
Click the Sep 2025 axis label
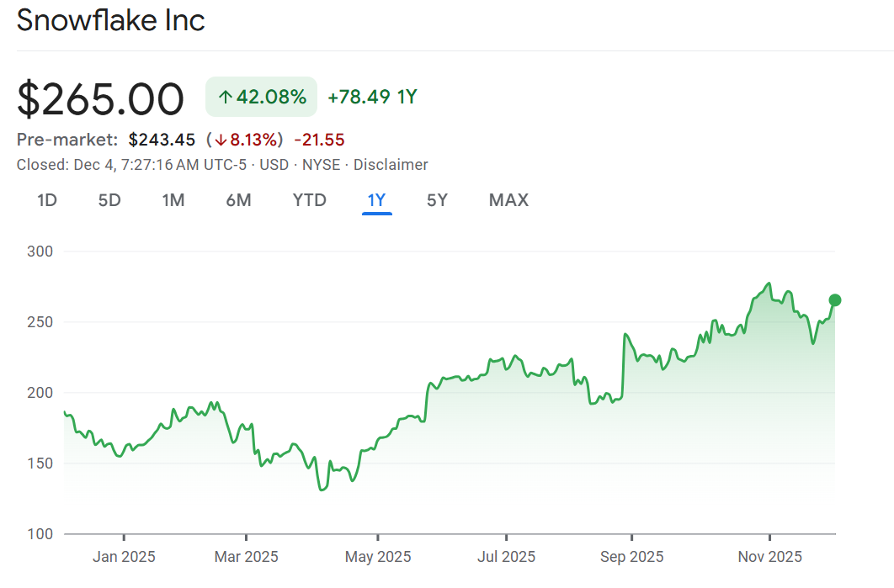tap(631, 557)
